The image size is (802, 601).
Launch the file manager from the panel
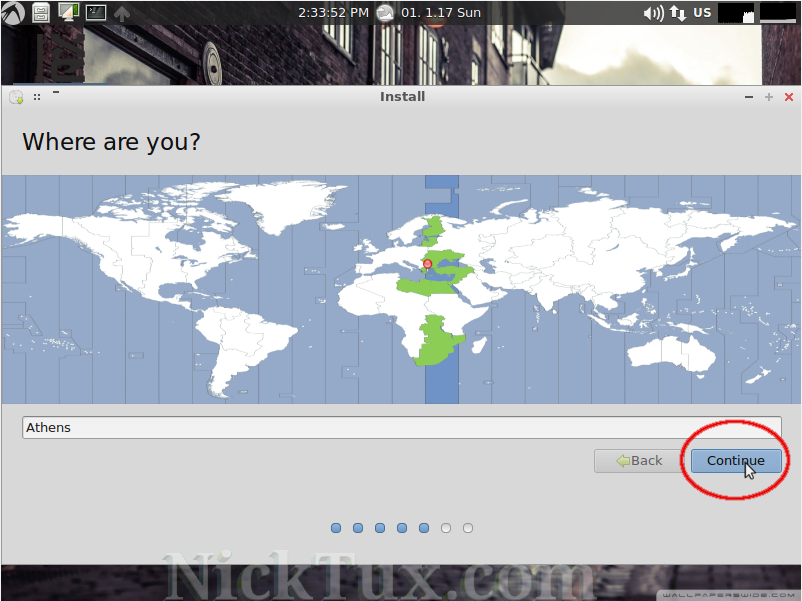point(41,13)
